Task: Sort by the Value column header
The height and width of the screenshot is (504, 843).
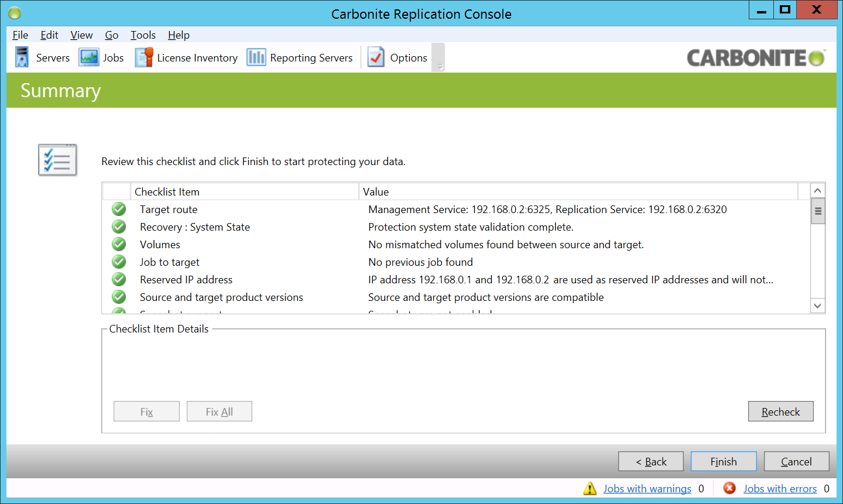Action: pyautogui.click(x=578, y=191)
